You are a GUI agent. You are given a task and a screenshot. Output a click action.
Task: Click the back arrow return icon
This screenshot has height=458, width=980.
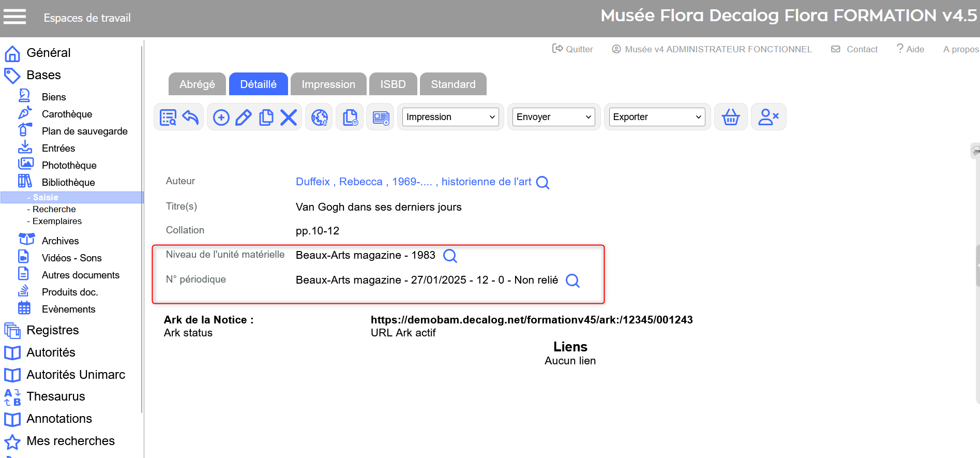coord(190,117)
